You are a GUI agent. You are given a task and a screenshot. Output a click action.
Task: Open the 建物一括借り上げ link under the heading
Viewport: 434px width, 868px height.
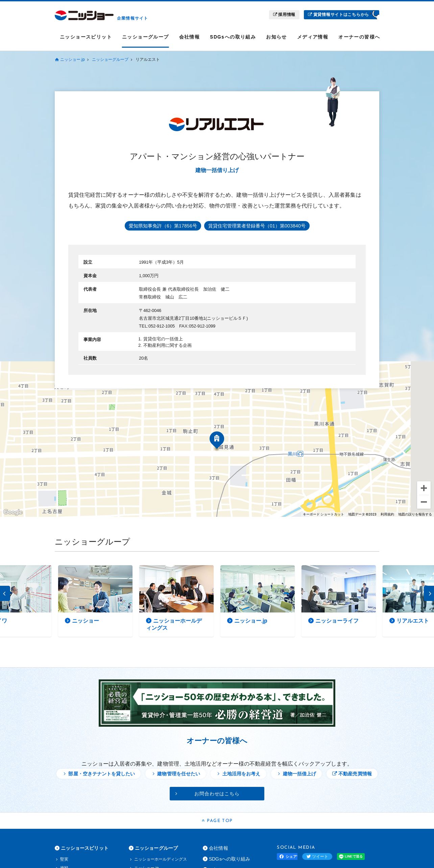217,170
